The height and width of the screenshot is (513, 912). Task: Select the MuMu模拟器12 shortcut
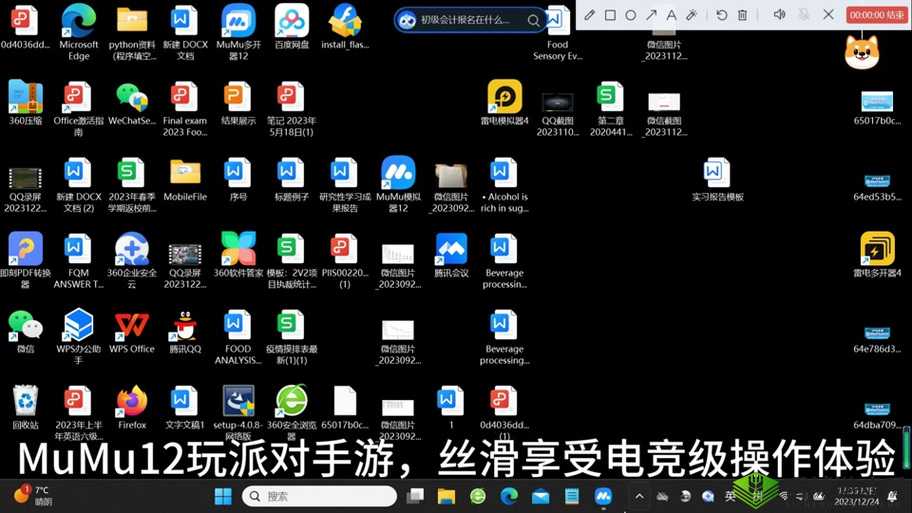click(x=398, y=185)
